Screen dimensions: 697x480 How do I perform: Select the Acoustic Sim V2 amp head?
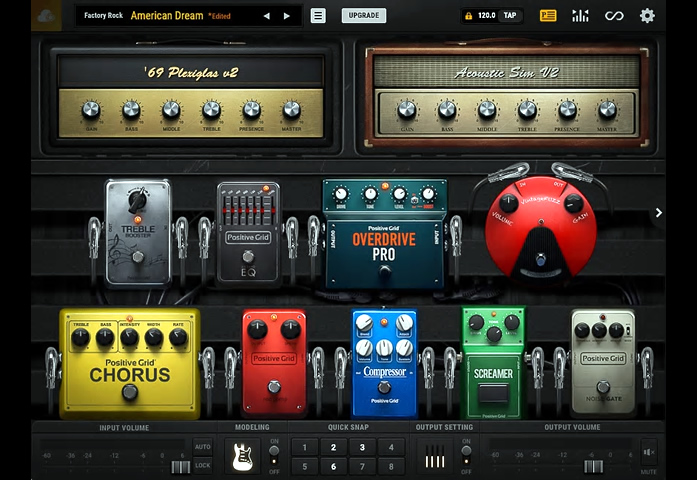(x=506, y=96)
